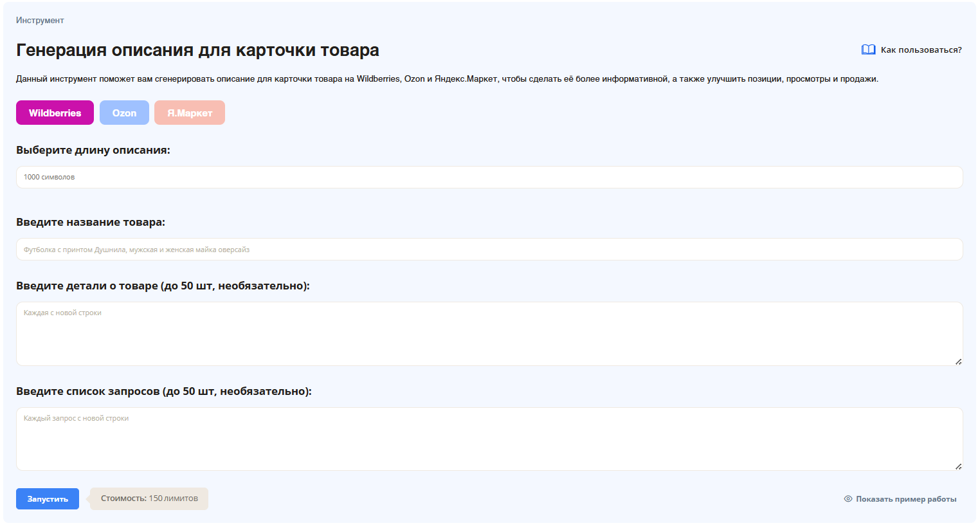Click the 'Инструмент' breadcrumb text
The width and height of the screenshot is (980, 530).
40,21
